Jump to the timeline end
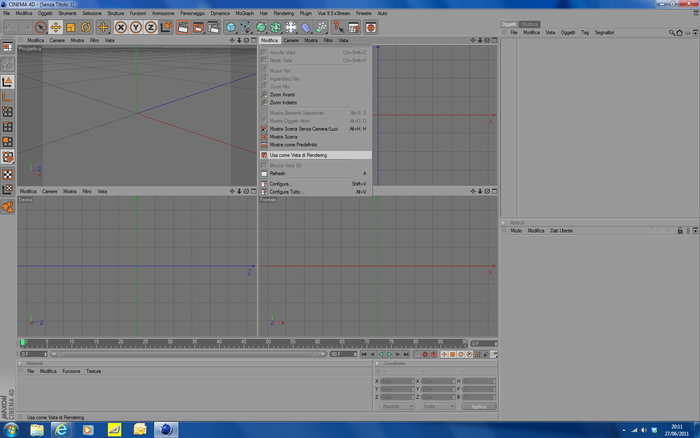Image resolution: width=700 pixels, height=438 pixels. [x=406, y=355]
